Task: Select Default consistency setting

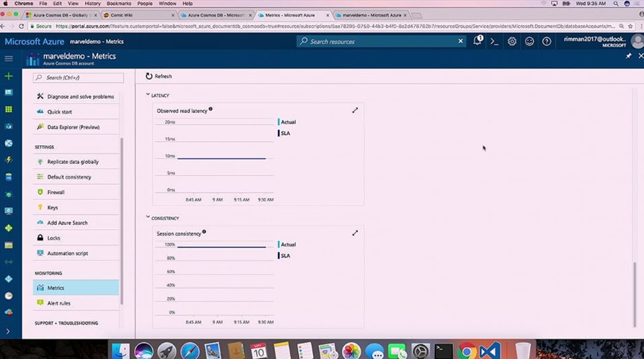Action: 76,177
